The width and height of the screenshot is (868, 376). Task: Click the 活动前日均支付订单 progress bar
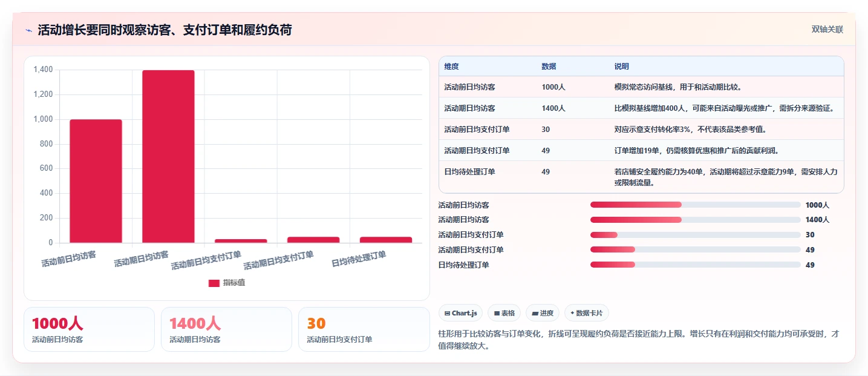696,235
